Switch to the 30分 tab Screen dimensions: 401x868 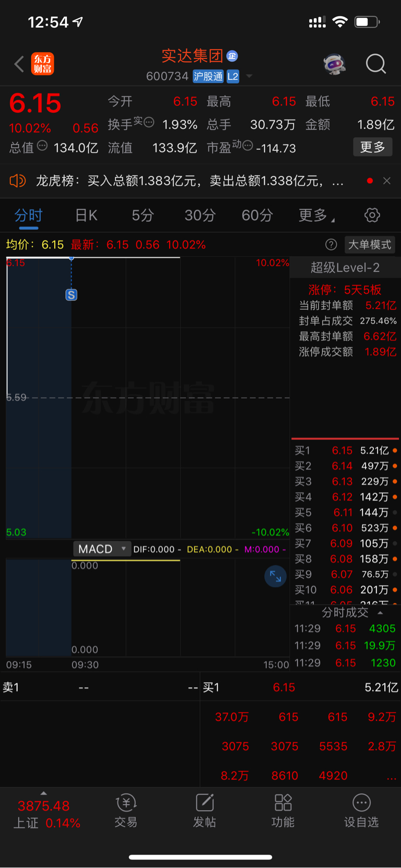(199, 216)
